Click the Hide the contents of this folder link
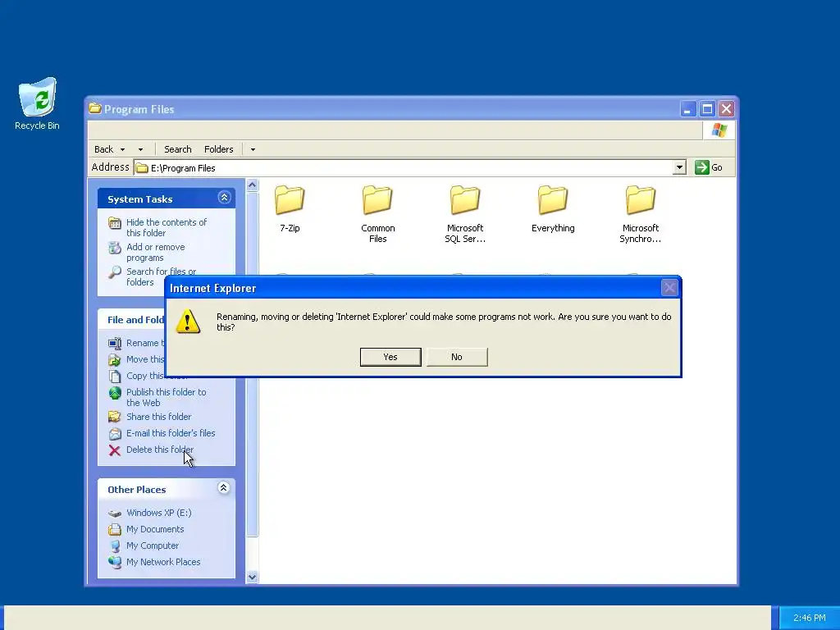The image size is (840, 630). point(166,228)
